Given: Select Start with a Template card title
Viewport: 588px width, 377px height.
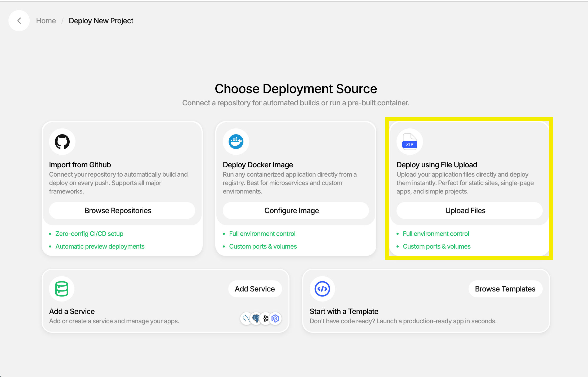Looking at the screenshot, I should click(344, 311).
